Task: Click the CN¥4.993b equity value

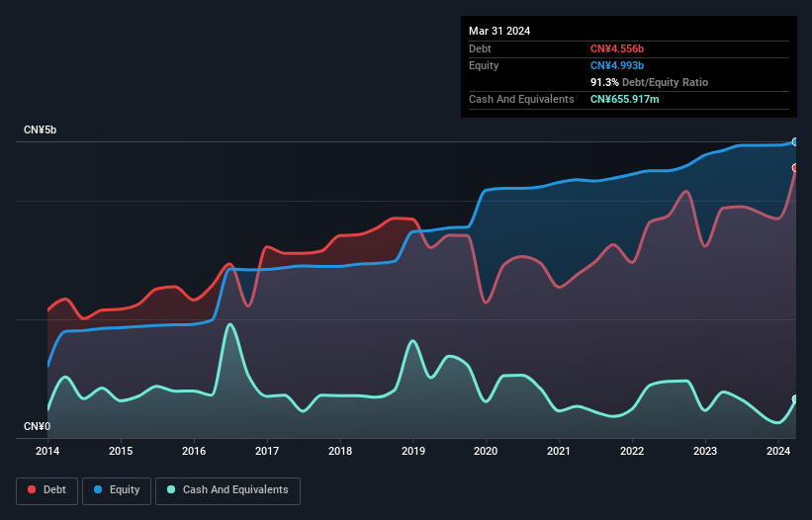Action: tap(617, 65)
